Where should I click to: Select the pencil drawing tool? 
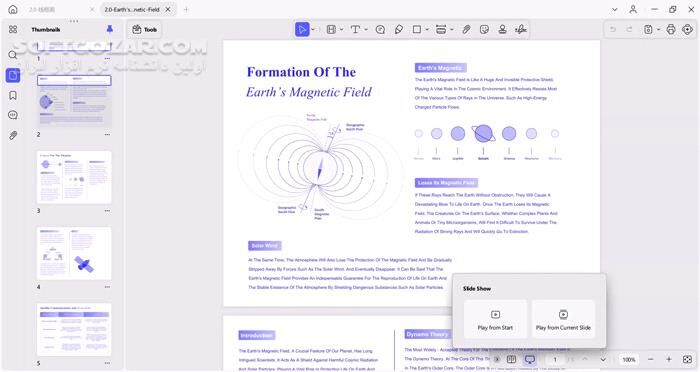[399, 29]
